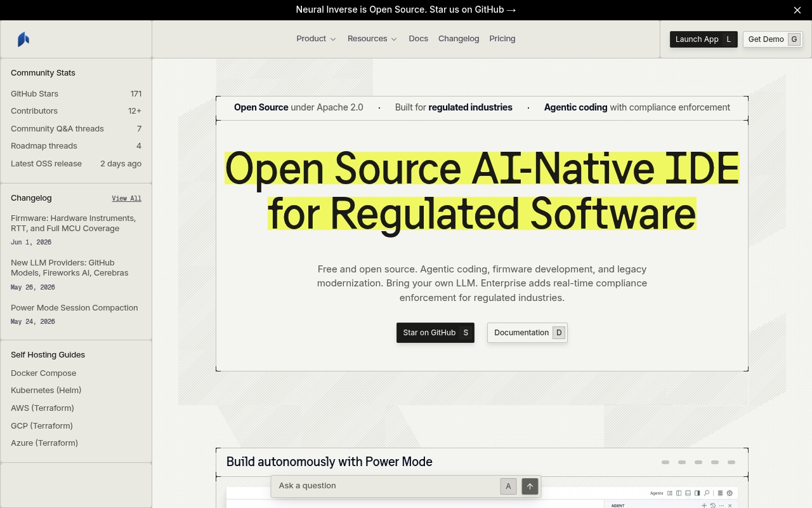Open the AWS (Terraform) guide

click(43, 408)
